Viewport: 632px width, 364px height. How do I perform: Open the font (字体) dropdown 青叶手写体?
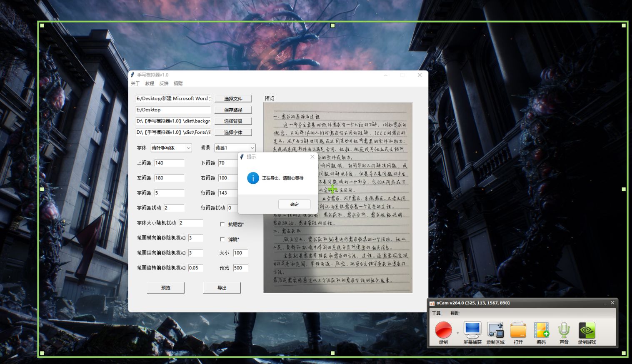pos(171,148)
